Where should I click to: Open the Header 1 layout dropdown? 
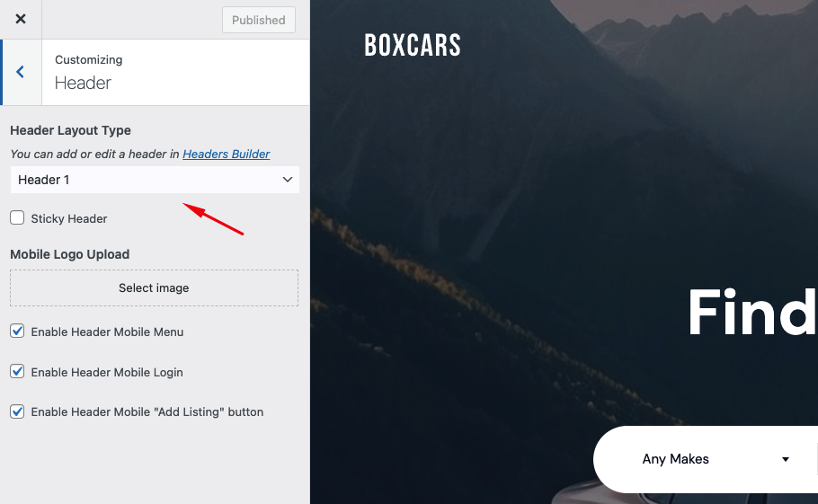click(x=154, y=180)
